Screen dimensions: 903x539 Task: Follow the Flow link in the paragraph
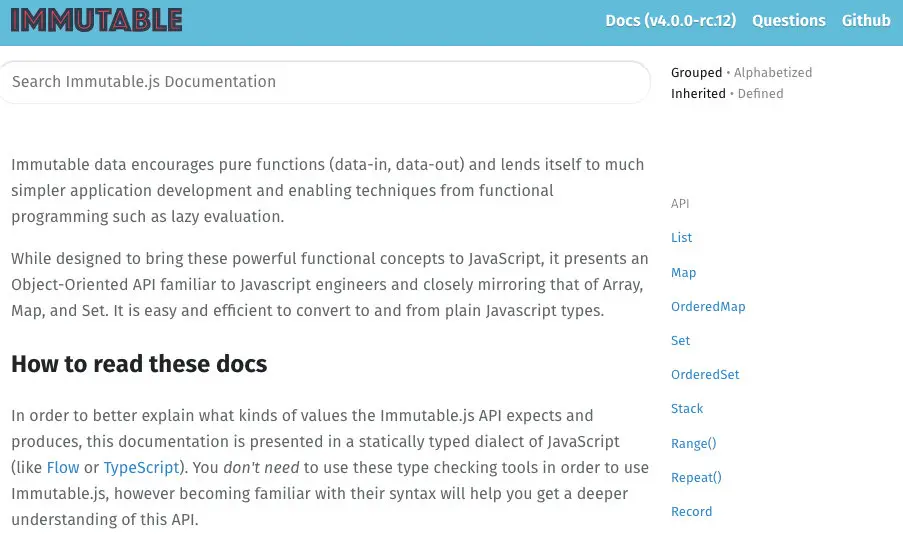[x=63, y=468]
